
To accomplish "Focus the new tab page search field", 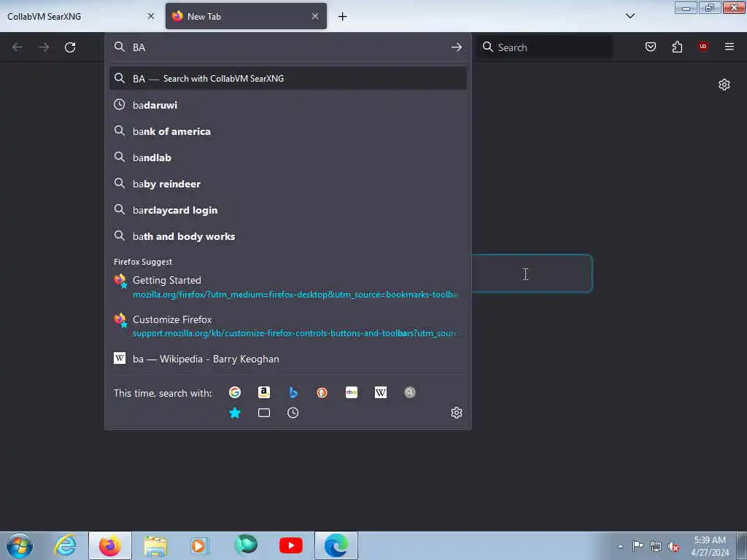I will (x=532, y=273).
